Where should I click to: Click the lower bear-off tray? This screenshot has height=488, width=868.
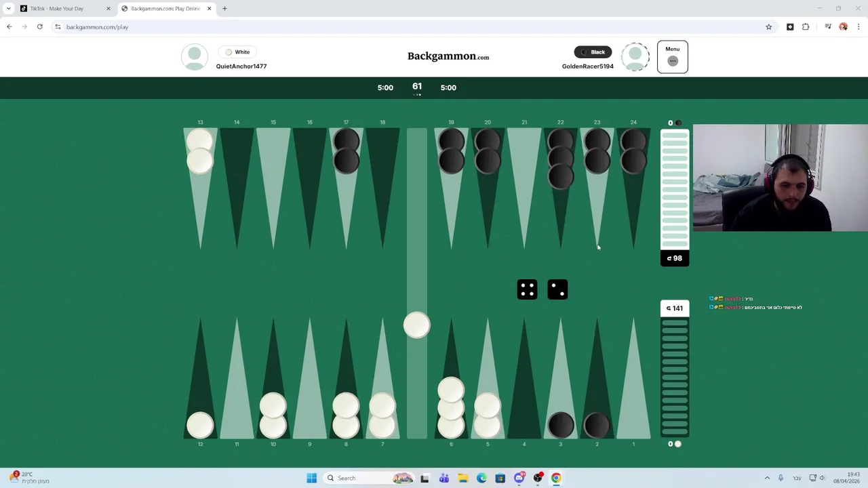pos(675,377)
